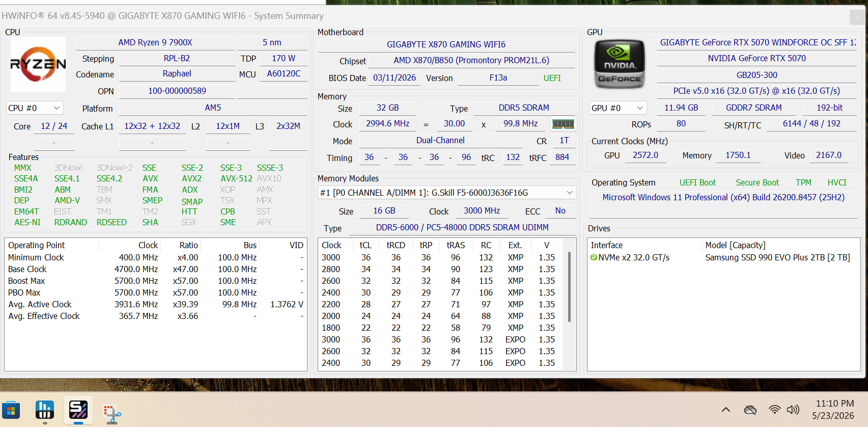The image size is (868, 427).
Task: Click the Video clock 2167.0 value
Action: tap(829, 155)
